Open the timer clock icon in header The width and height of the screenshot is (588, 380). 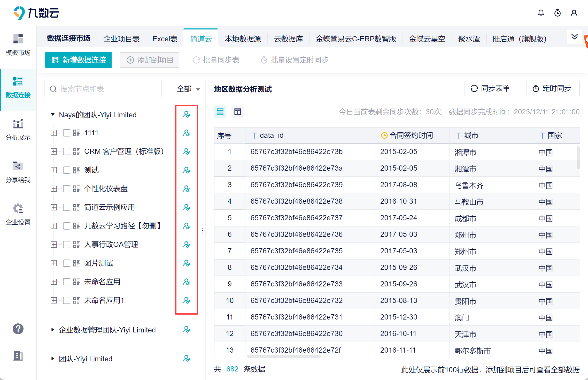[x=558, y=13]
